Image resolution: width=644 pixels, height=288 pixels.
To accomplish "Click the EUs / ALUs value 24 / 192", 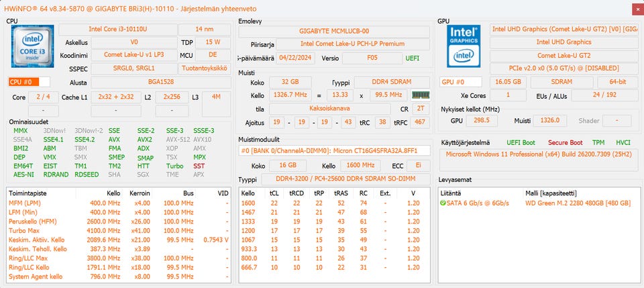I will tap(604, 95).
